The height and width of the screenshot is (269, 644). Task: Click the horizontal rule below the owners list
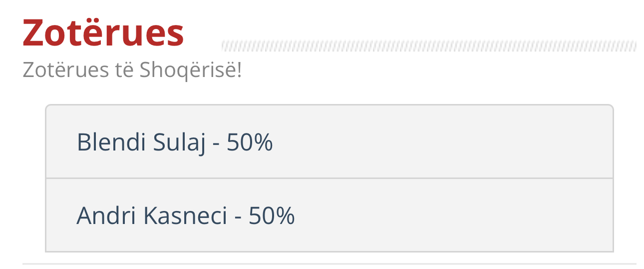329,263
